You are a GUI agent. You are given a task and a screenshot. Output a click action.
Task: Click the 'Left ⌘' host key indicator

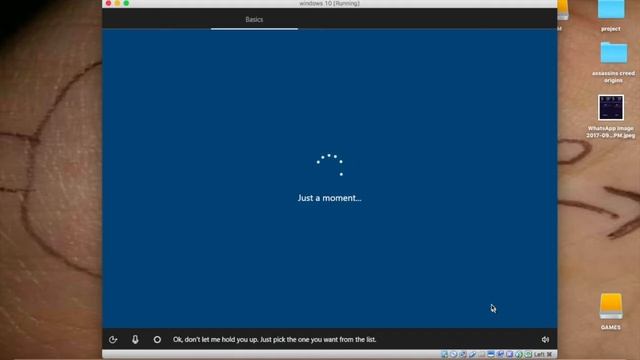pos(543,354)
